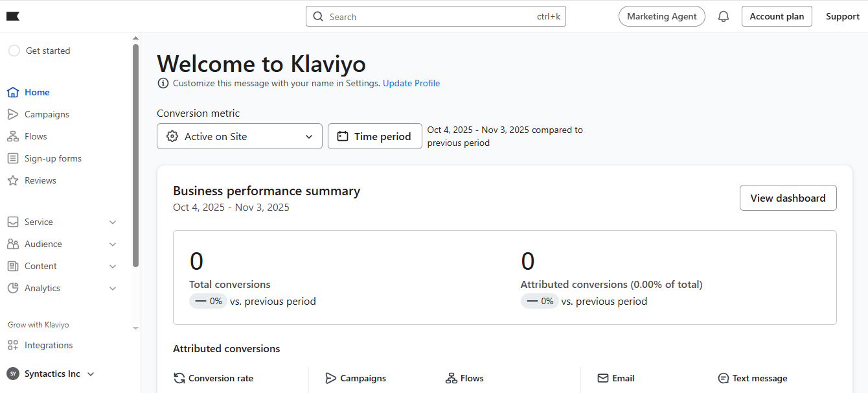868x393 pixels.
Task: Open Sign-up forms page
Action: [53, 158]
